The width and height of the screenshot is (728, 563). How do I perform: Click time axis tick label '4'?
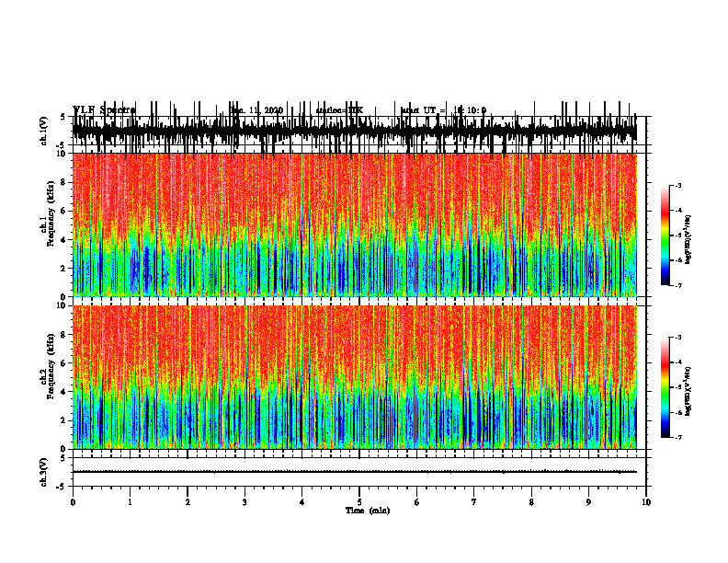(301, 502)
